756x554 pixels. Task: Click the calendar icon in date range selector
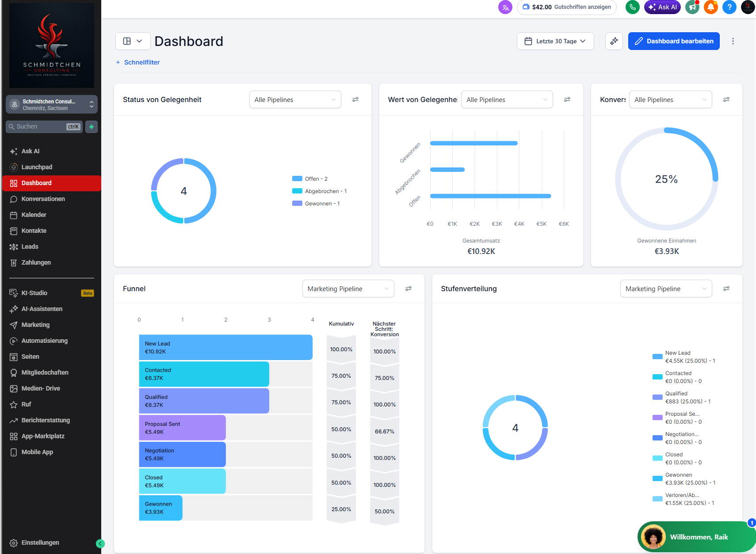click(x=528, y=41)
